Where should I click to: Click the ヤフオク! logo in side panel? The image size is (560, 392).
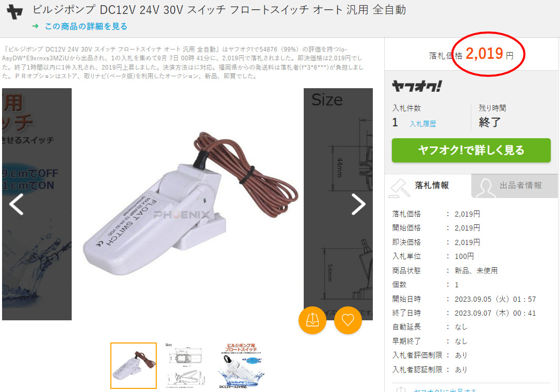coord(417,86)
